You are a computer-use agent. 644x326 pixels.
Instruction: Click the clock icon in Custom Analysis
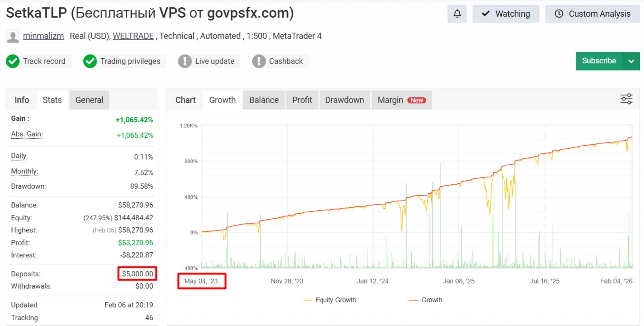(x=559, y=14)
